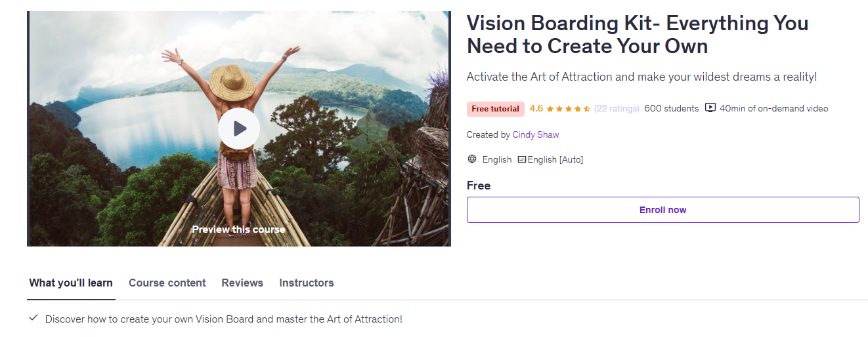This screenshot has height=337, width=868.
Task: Click the on-demand video icon
Action: pos(710,108)
